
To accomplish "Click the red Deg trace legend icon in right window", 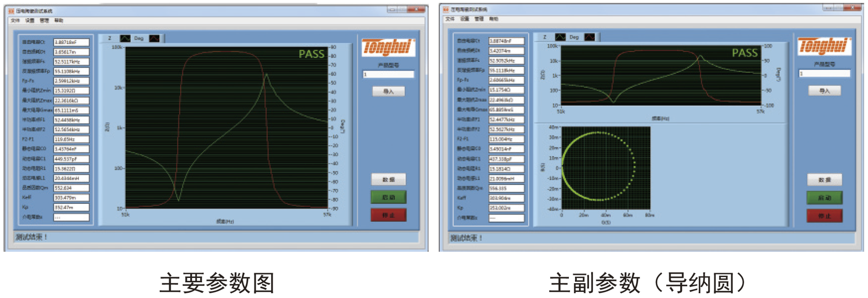I will (590, 37).
